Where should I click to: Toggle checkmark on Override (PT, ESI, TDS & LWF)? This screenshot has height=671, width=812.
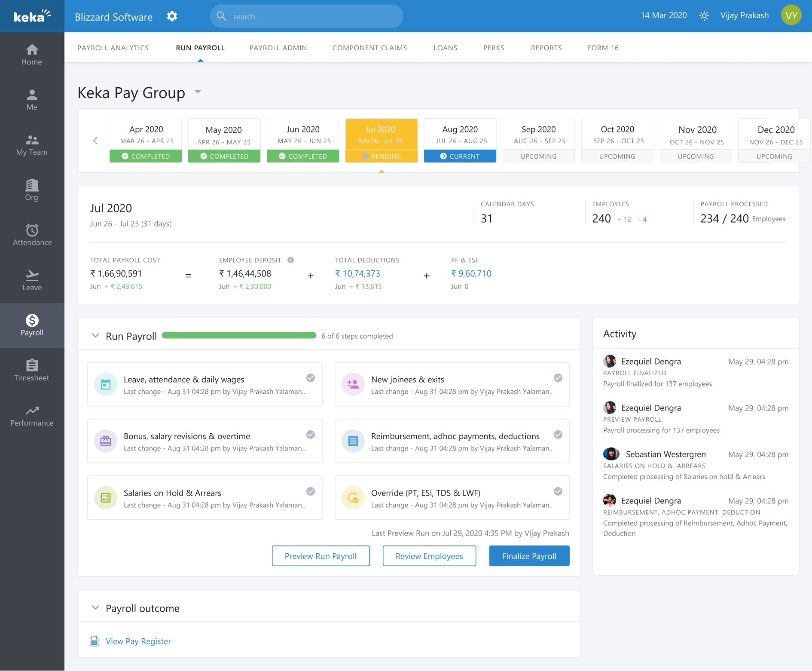pyautogui.click(x=558, y=491)
